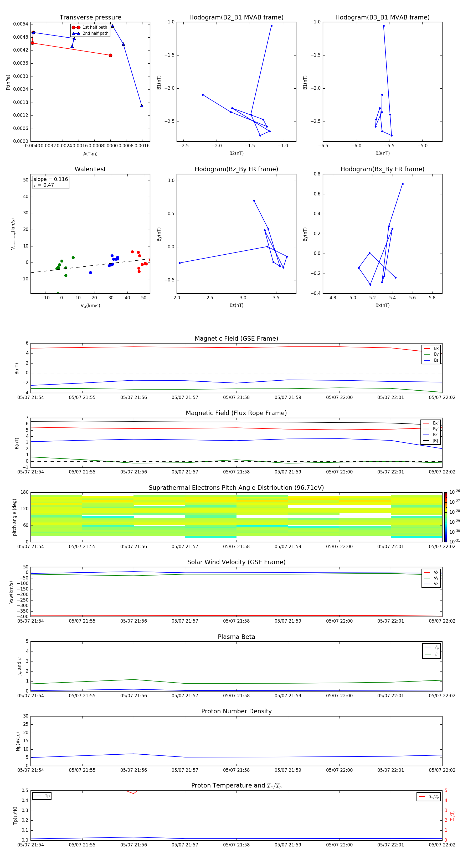Image resolution: width=473 pixels, height=868 pixels.
Task: Select the "slope = 0.116" annotation
Action: click(51, 179)
